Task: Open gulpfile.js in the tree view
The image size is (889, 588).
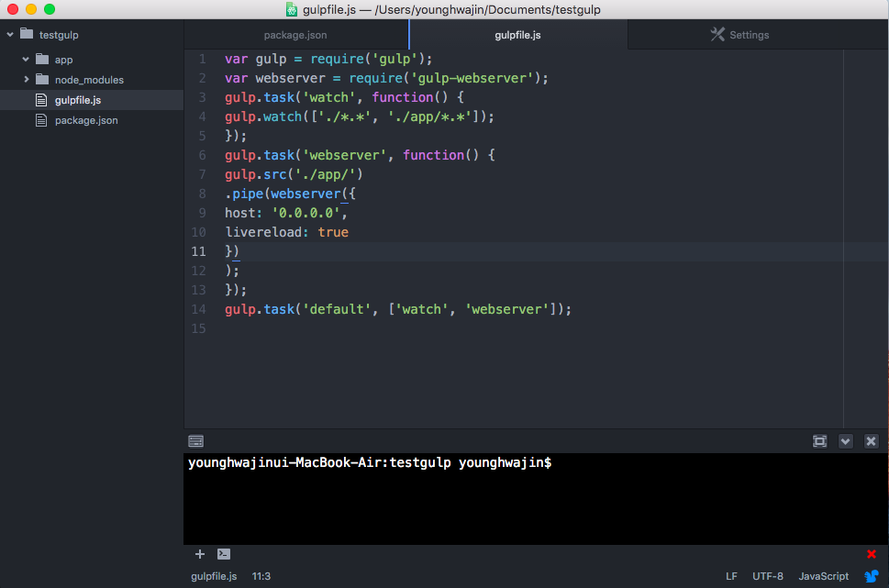Action: click(78, 100)
